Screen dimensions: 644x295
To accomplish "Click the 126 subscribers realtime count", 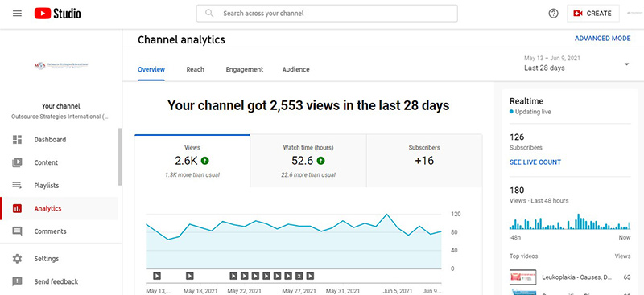I will [x=517, y=137].
